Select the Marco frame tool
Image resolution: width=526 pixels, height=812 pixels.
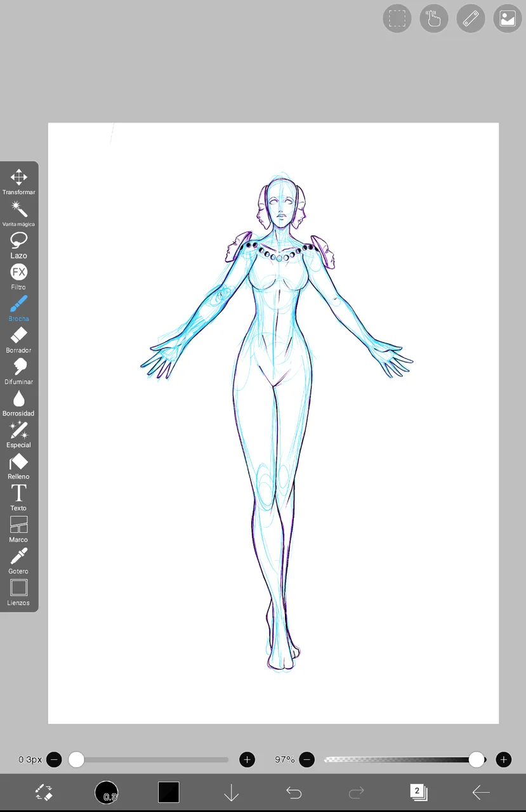18,529
